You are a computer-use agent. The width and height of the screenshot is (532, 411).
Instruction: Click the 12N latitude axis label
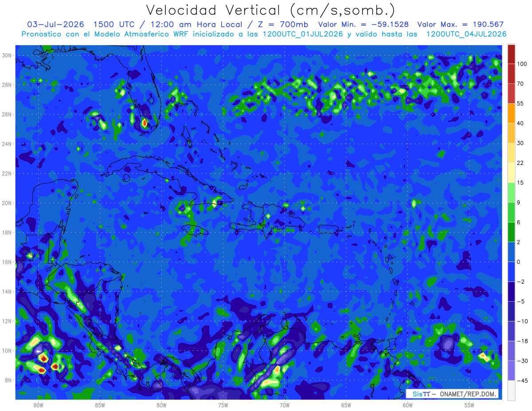8,321
